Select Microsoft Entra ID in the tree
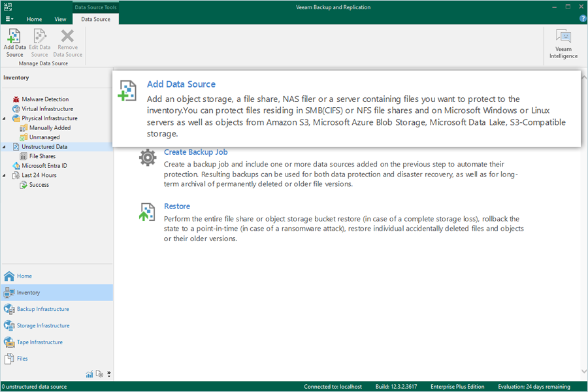 coord(44,165)
